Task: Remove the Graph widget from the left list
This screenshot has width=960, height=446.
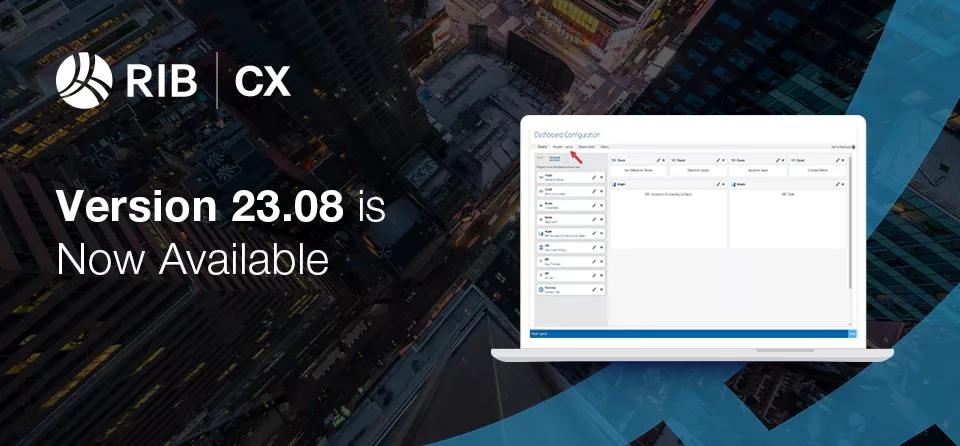Action: tap(601, 233)
